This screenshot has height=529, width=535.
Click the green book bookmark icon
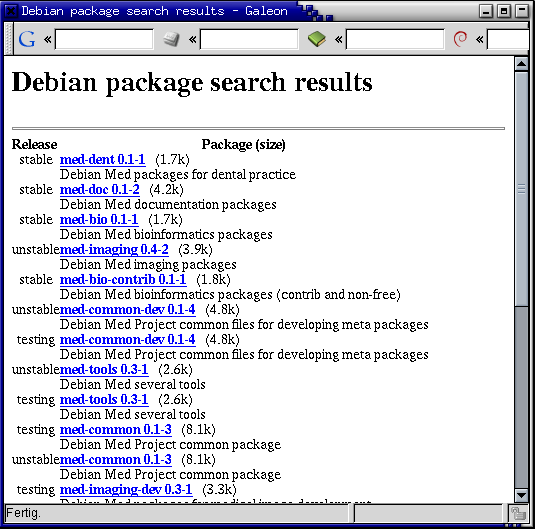[x=317, y=39]
